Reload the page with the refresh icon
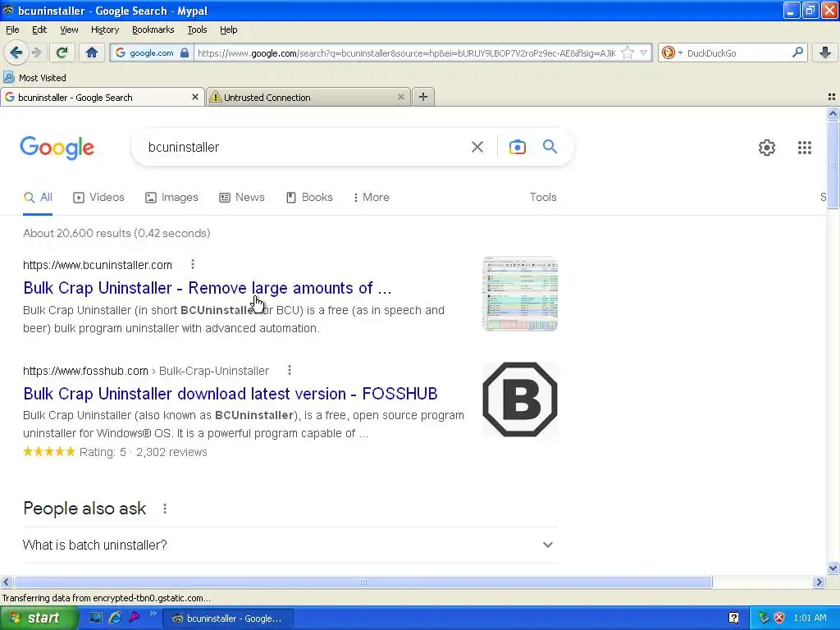 tap(62, 52)
